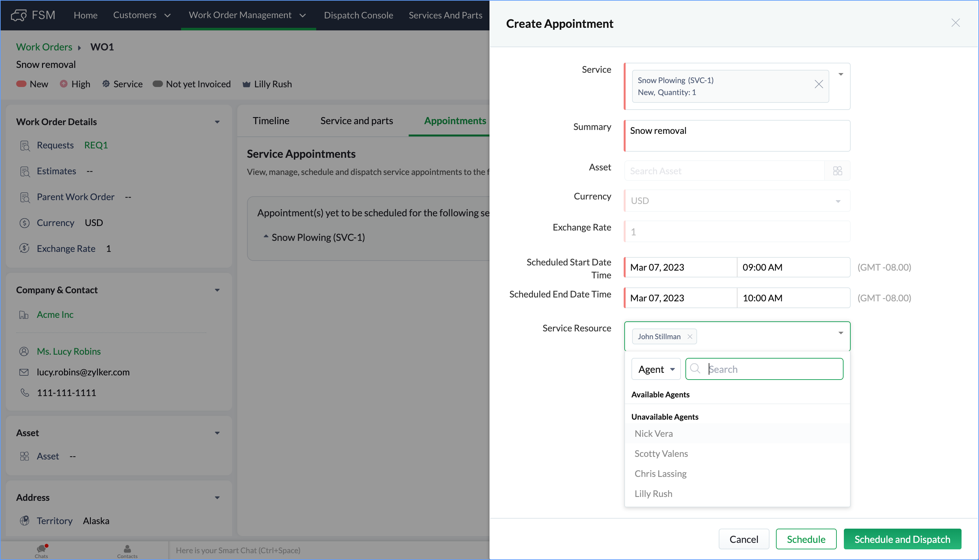Open the Dispatch Console
This screenshot has height=560, width=979.
click(358, 15)
